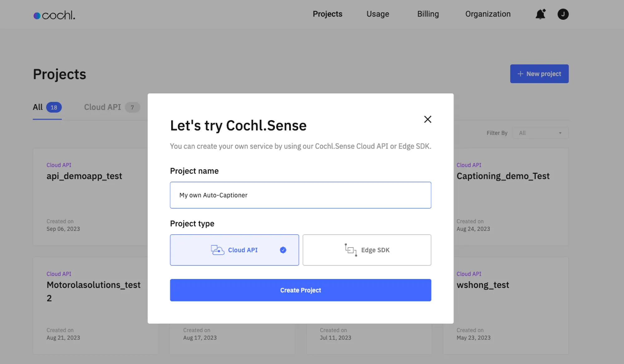
Task: Close the Cochl.Sense dialog with X
Action: tap(427, 119)
